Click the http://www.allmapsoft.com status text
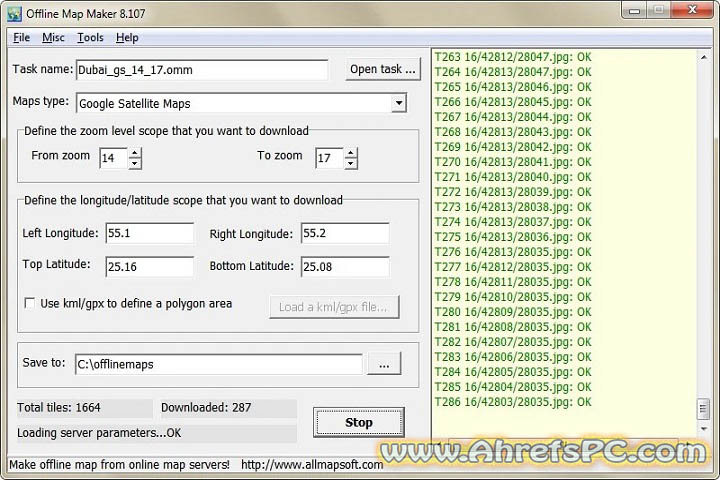The height and width of the screenshot is (480, 720). 312,465
